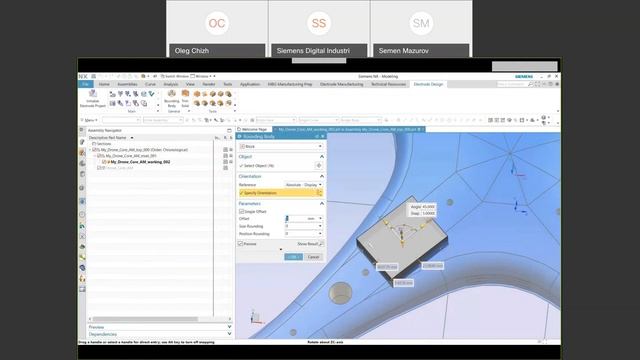The height and width of the screenshot is (360, 640).
Task: Click the command finder search icon
Action: (530, 84)
